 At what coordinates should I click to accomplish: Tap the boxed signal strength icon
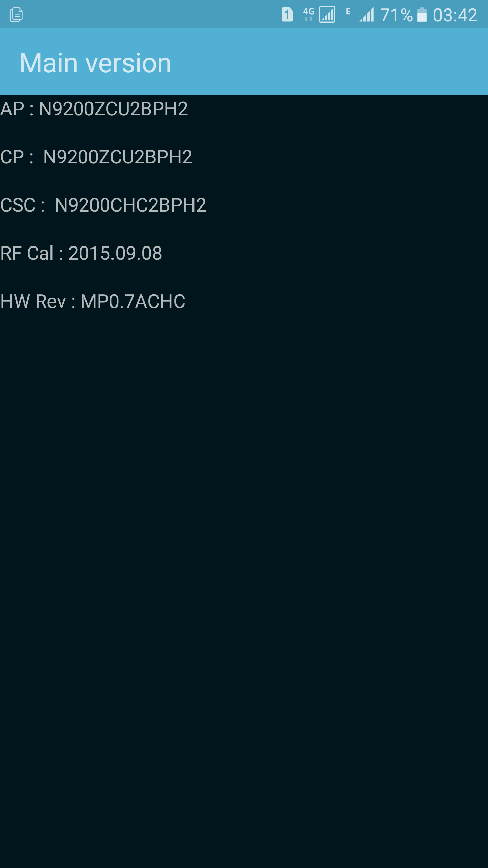[x=327, y=15]
